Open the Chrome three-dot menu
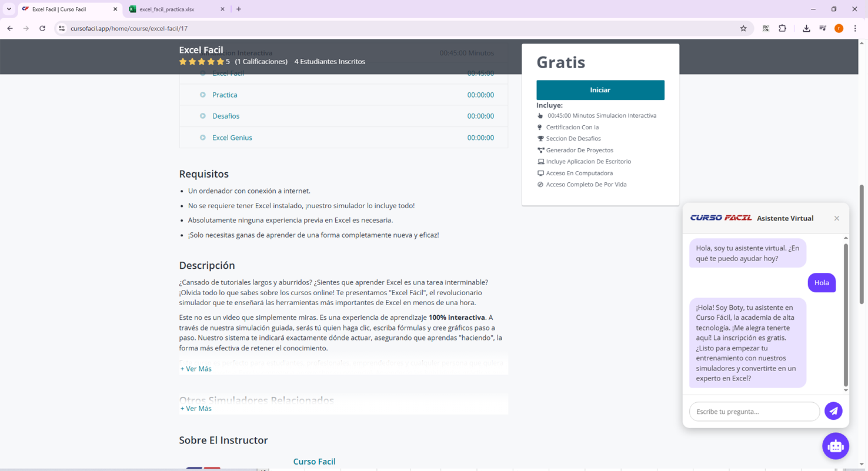The height and width of the screenshot is (471, 868). click(855, 28)
